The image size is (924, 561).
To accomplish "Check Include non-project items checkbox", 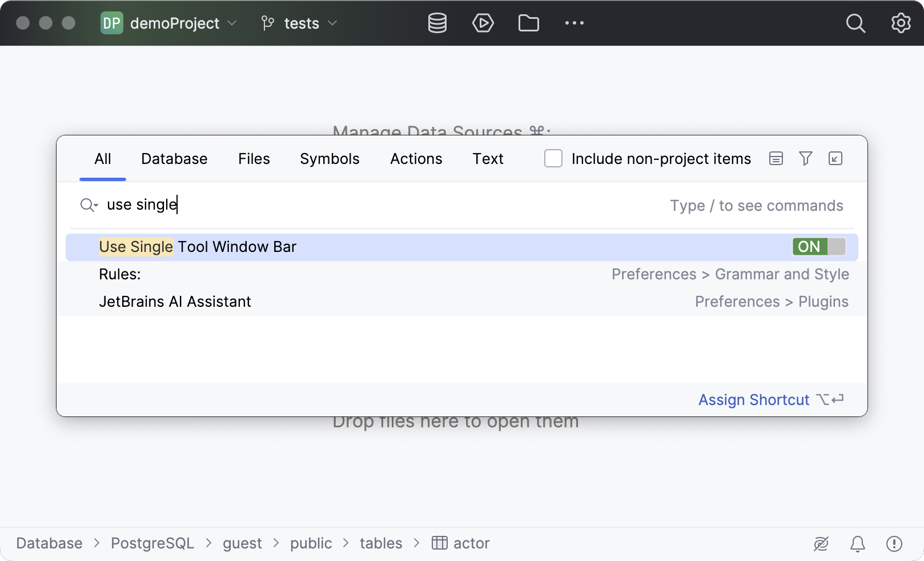I will coord(553,159).
